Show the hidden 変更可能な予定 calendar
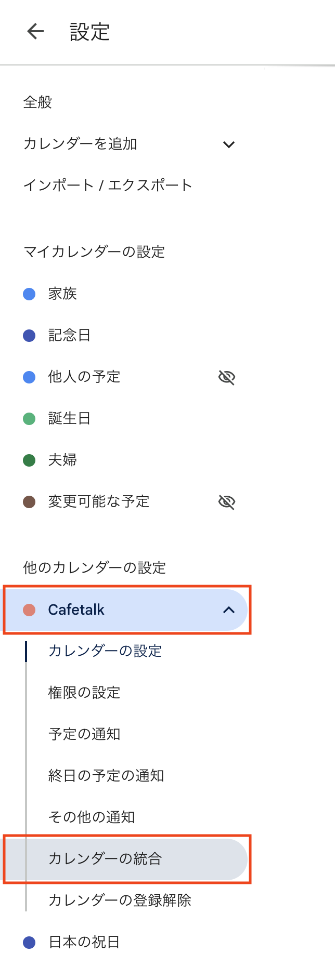This screenshot has height=980, width=335. (x=227, y=501)
